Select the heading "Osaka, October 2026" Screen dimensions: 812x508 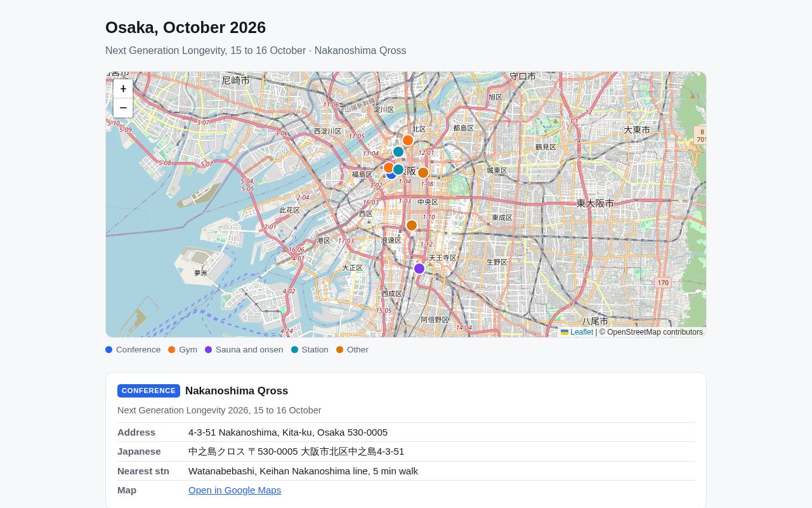(185, 27)
